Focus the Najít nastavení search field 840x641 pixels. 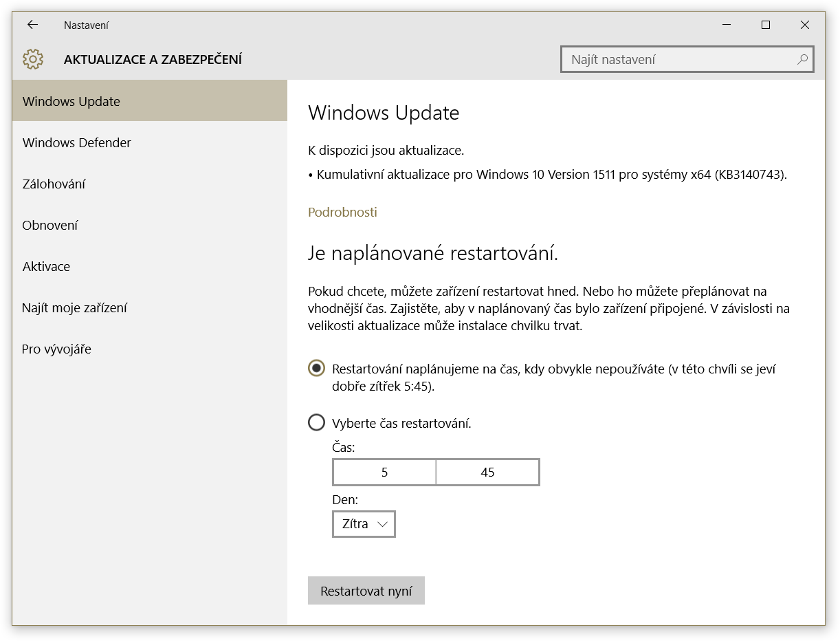pyautogui.click(x=687, y=60)
